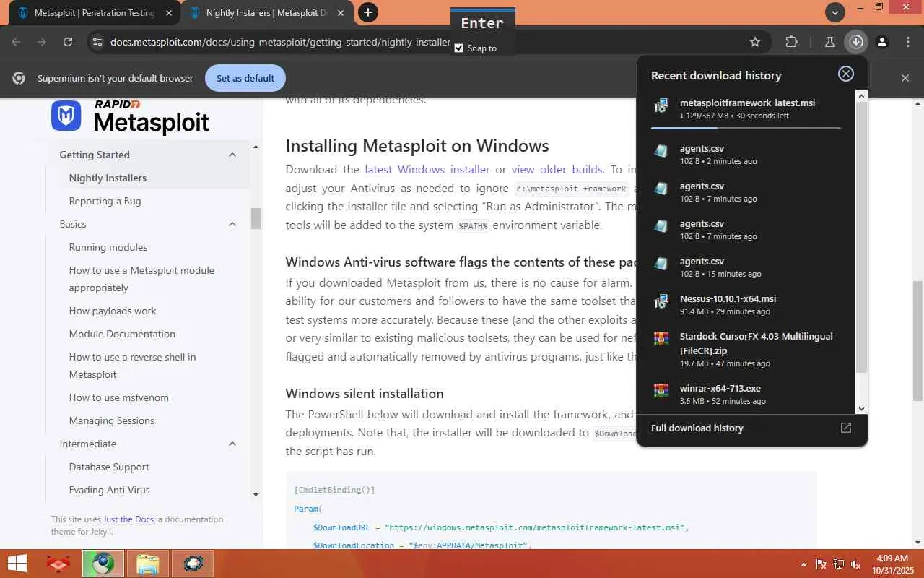
Task: Follow the latest Windows installer link
Action: click(427, 170)
